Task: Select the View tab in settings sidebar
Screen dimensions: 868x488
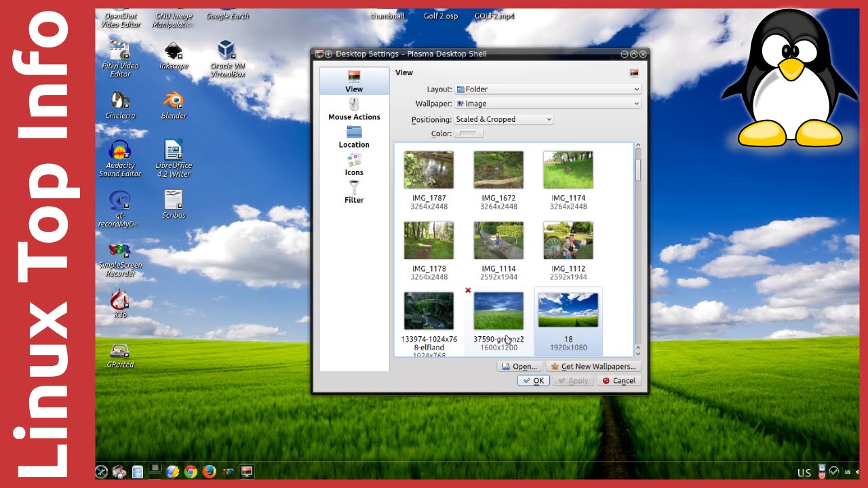Action: [354, 81]
